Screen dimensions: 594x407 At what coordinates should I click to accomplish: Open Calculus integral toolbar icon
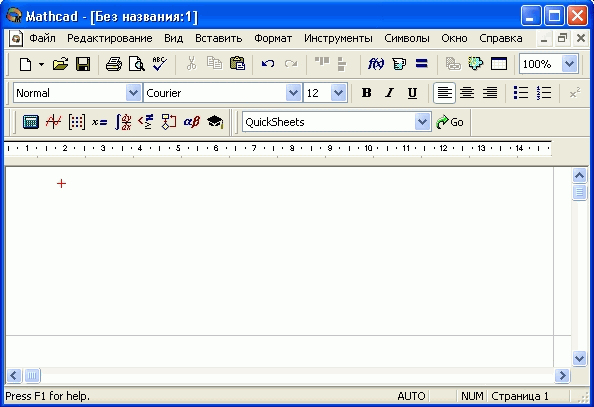point(123,122)
